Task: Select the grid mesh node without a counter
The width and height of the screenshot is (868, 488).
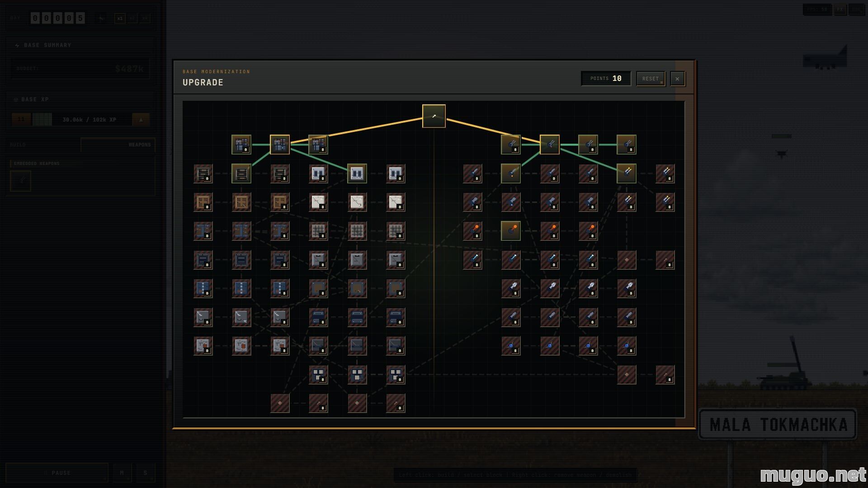Action: pos(357,231)
